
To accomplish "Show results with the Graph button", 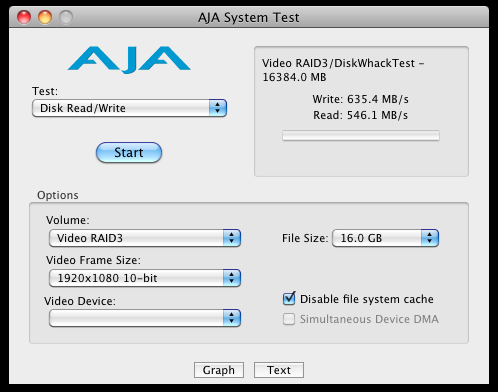I will [x=219, y=370].
